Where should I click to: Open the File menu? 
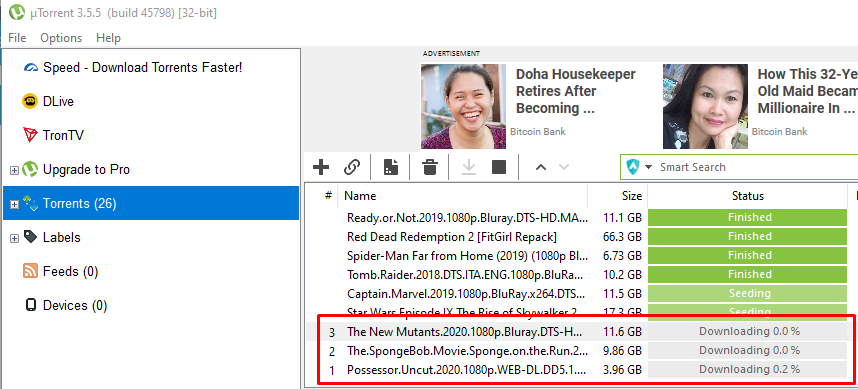17,38
